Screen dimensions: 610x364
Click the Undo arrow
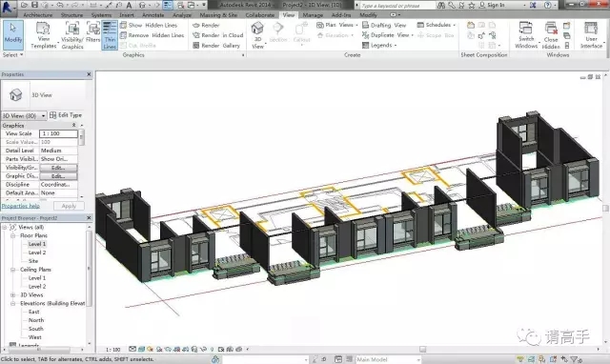[x=60, y=5]
